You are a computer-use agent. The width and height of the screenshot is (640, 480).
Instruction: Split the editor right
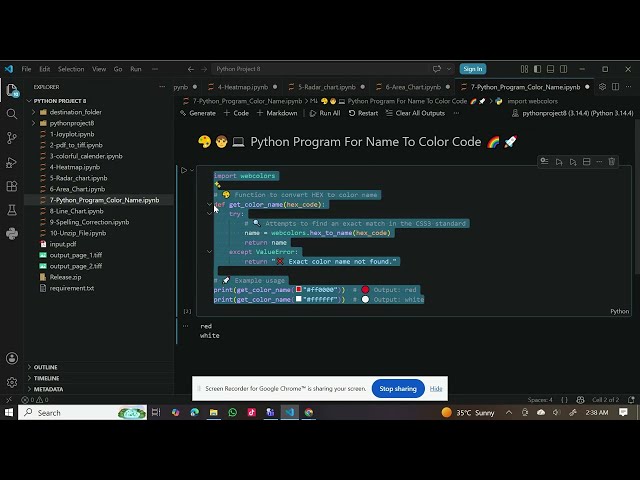pyautogui.click(x=615, y=87)
